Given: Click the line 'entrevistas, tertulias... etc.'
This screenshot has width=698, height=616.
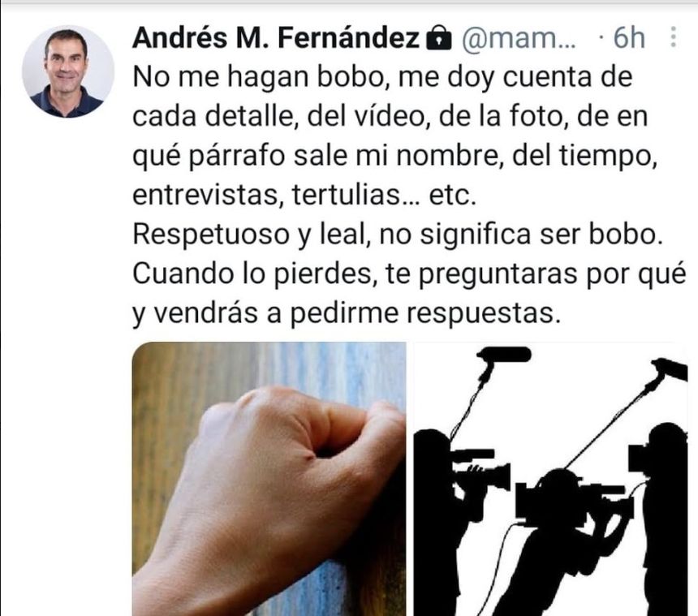Looking at the screenshot, I should pyautogui.click(x=304, y=195).
